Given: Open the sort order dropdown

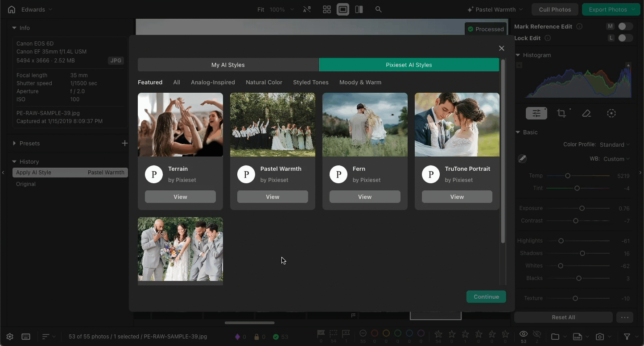Looking at the screenshot, I should [49, 337].
